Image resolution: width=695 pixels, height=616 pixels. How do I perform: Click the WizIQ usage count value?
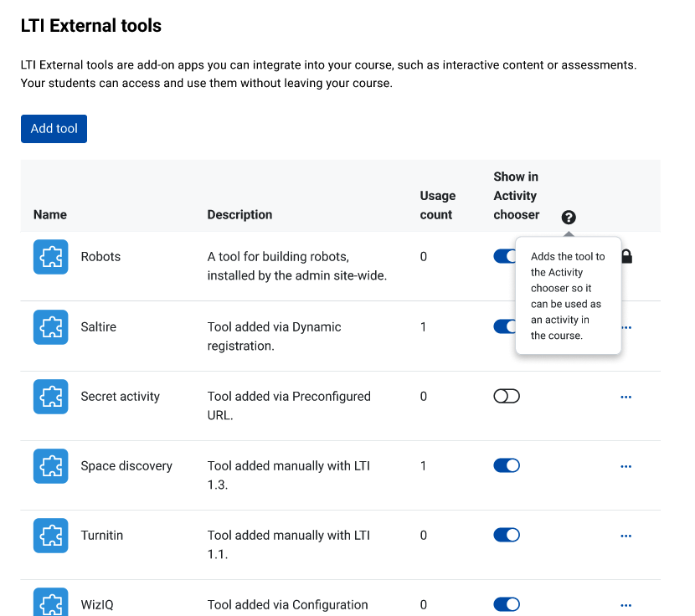tap(424, 605)
